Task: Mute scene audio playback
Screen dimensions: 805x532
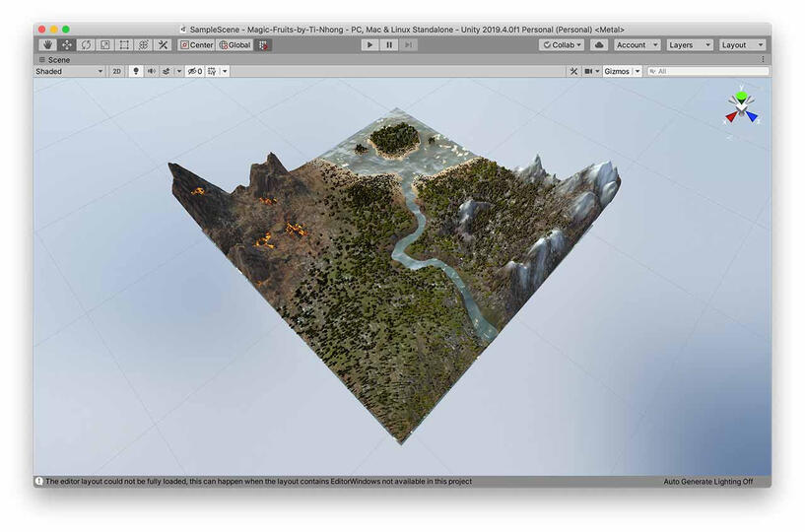Action: pos(151,72)
